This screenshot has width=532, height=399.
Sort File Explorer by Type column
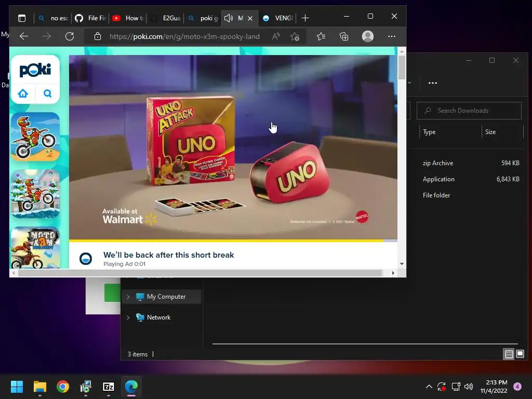(429, 132)
